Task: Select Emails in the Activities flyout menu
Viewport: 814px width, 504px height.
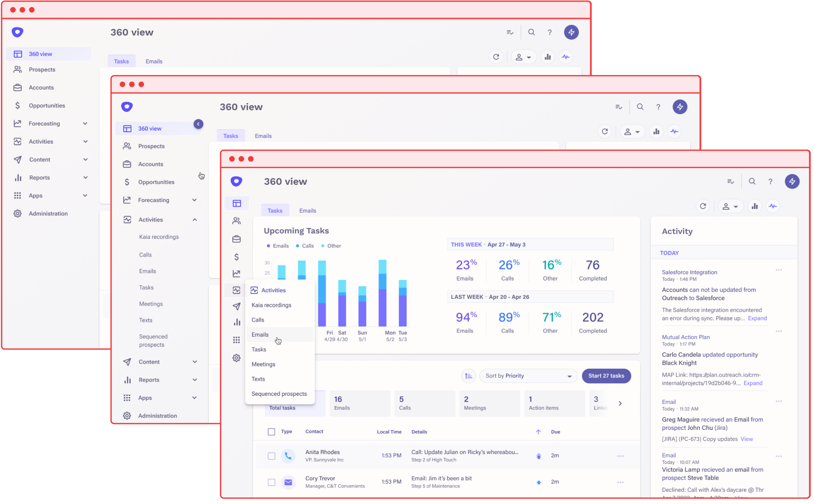Action: pos(260,335)
